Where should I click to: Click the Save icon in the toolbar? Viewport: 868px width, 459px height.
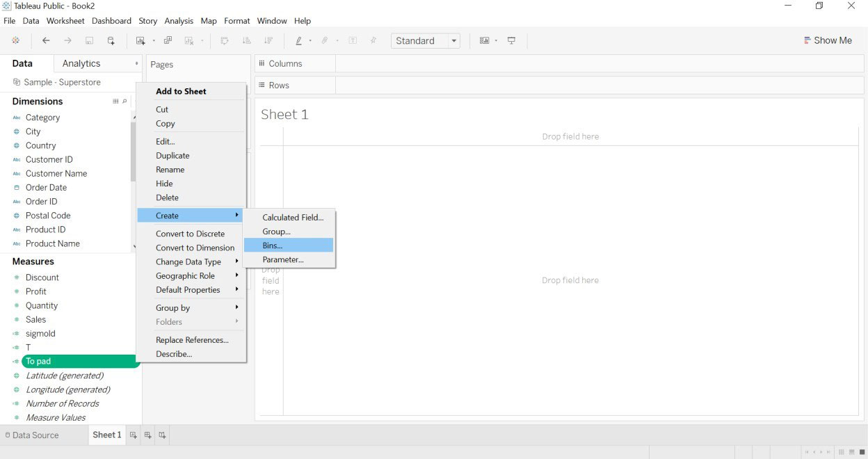[89, 41]
